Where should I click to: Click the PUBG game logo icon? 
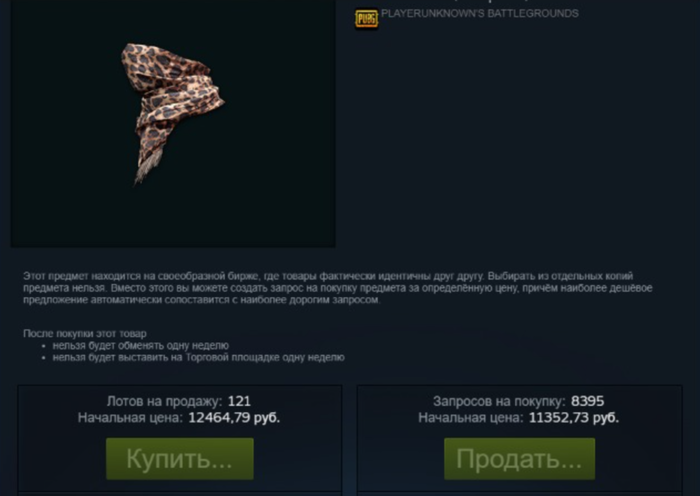pos(366,19)
